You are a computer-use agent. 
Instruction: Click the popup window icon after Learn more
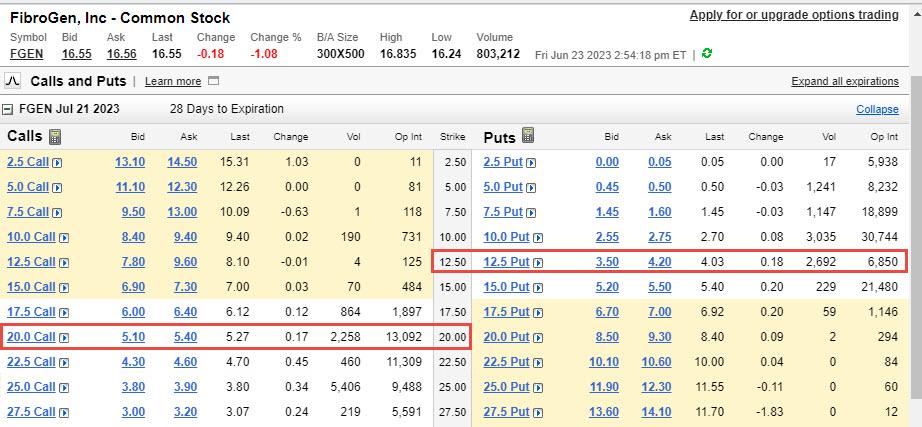tap(213, 81)
